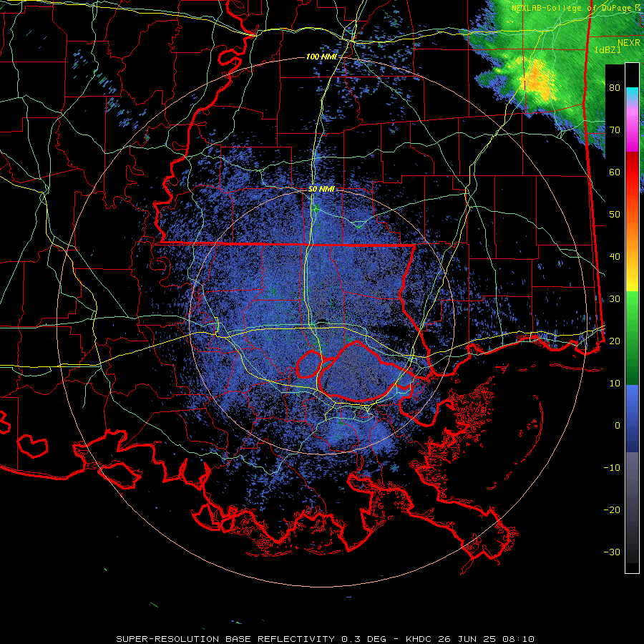The height and width of the screenshot is (644, 644).
Task: Click the 0 dBZ value on the scale
Action: pyautogui.click(x=618, y=426)
